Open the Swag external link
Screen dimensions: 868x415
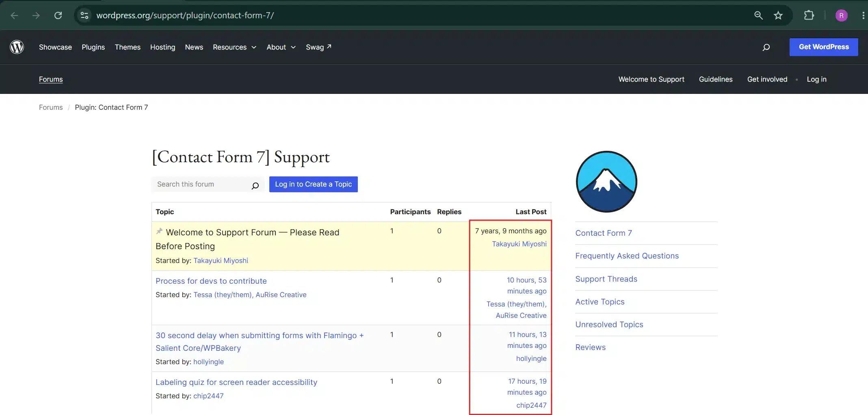coord(318,47)
